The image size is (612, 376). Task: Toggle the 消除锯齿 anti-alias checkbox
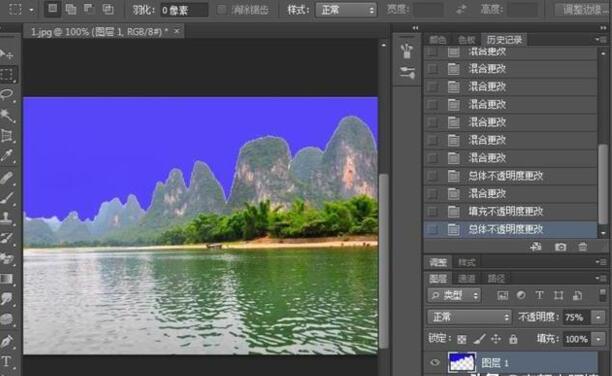[x=221, y=10]
